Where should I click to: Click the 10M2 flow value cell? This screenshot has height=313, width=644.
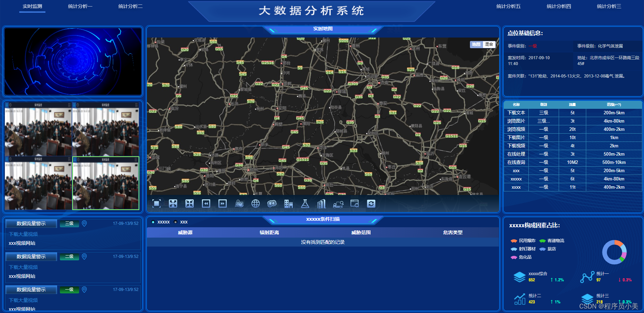coord(572,162)
